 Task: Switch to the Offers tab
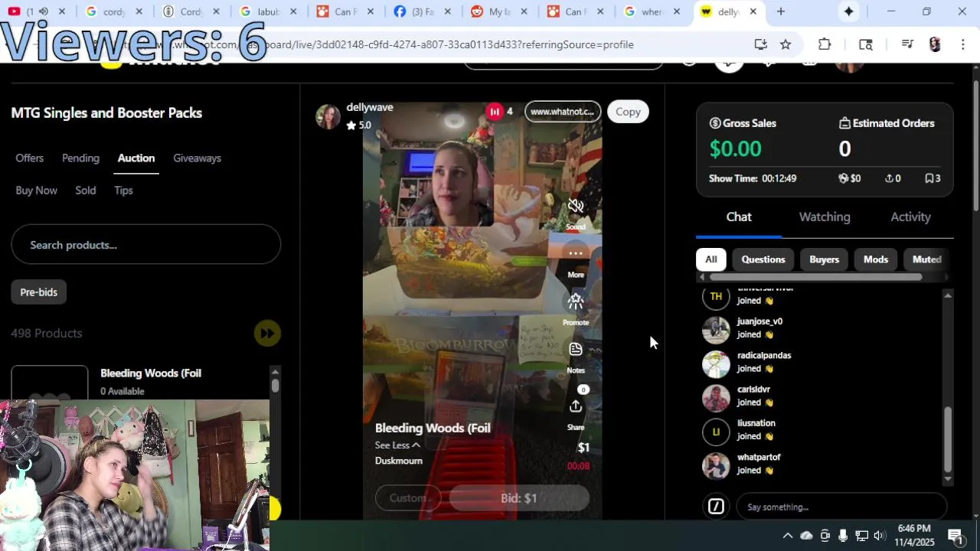tap(29, 158)
